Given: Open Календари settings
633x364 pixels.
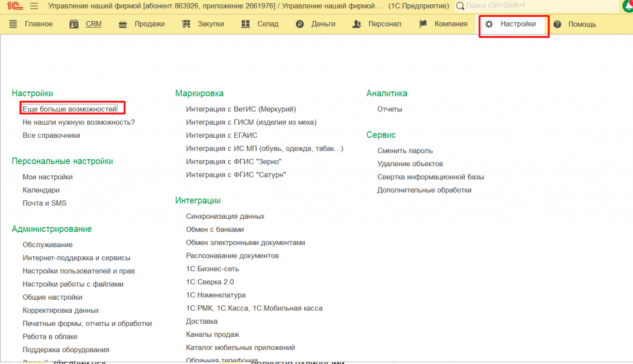Looking at the screenshot, I should (x=41, y=190).
